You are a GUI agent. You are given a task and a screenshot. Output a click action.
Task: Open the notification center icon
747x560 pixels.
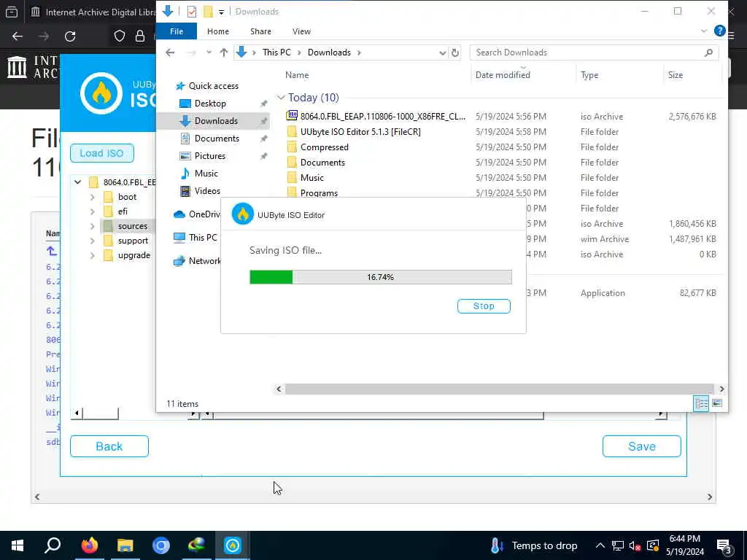tap(724, 546)
